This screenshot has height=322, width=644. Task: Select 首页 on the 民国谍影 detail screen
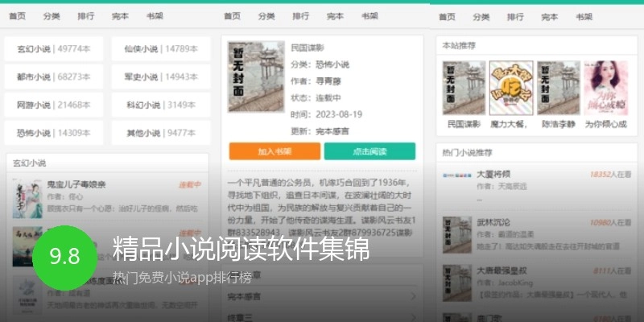[x=232, y=16]
